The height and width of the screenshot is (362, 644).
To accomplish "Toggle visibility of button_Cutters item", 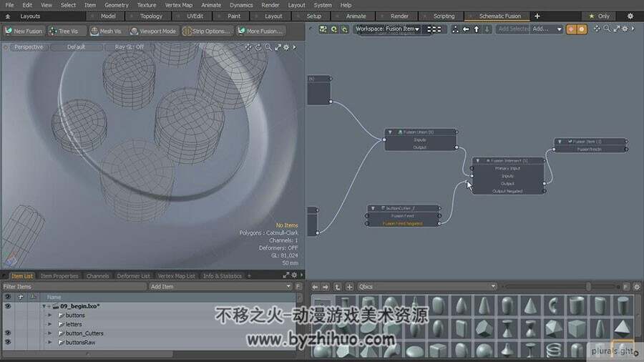I will pyautogui.click(x=7, y=333).
